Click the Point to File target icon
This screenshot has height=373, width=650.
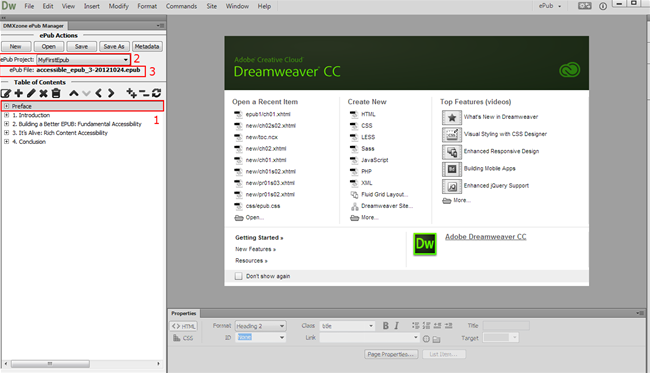[426, 339]
